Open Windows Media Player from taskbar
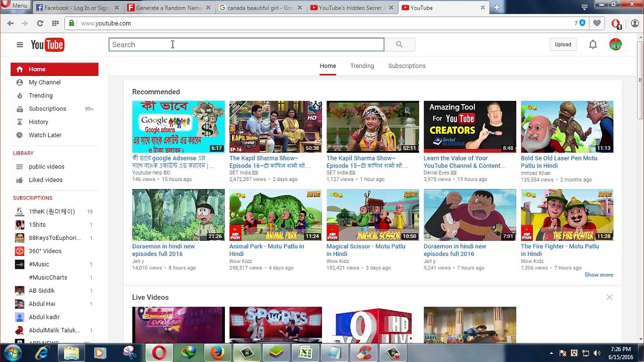Screen dimensions: 644x362 click(x=101, y=353)
